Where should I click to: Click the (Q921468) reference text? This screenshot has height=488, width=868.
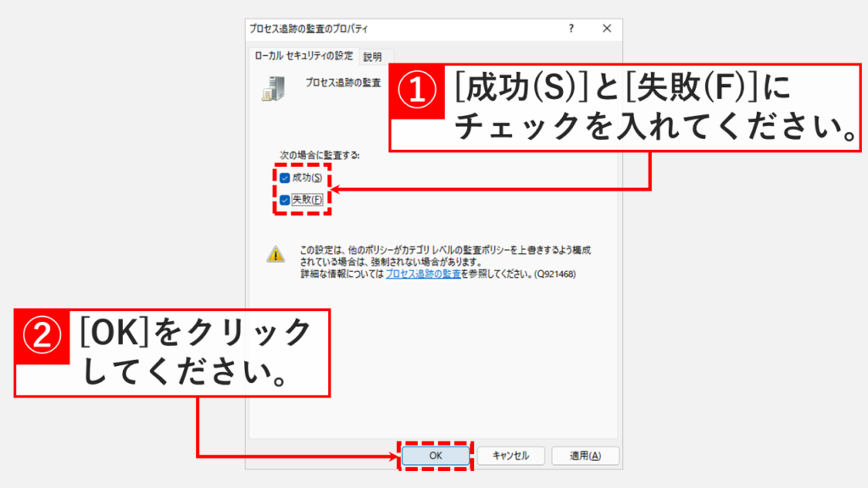click(554, 274)
